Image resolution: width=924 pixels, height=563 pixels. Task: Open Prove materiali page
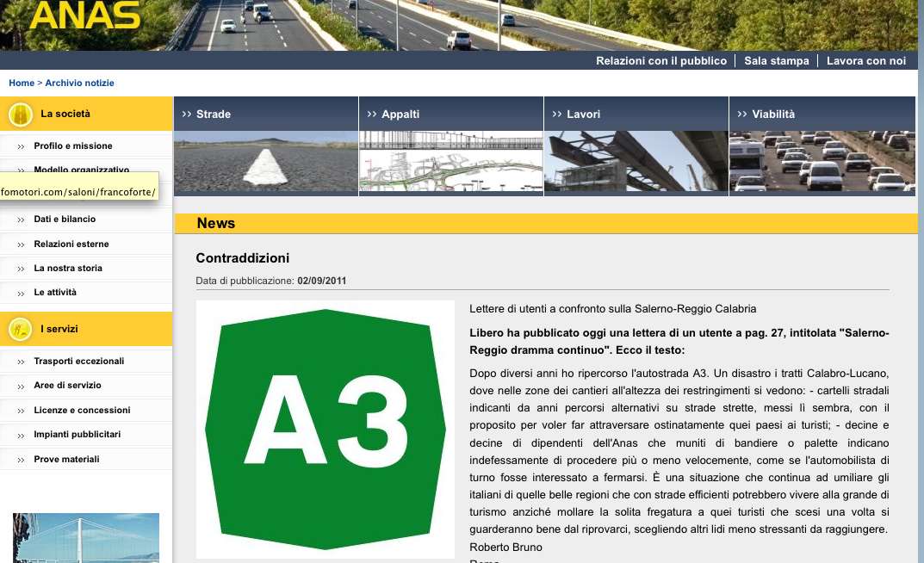pyautogui.click(x=66, y=459)
